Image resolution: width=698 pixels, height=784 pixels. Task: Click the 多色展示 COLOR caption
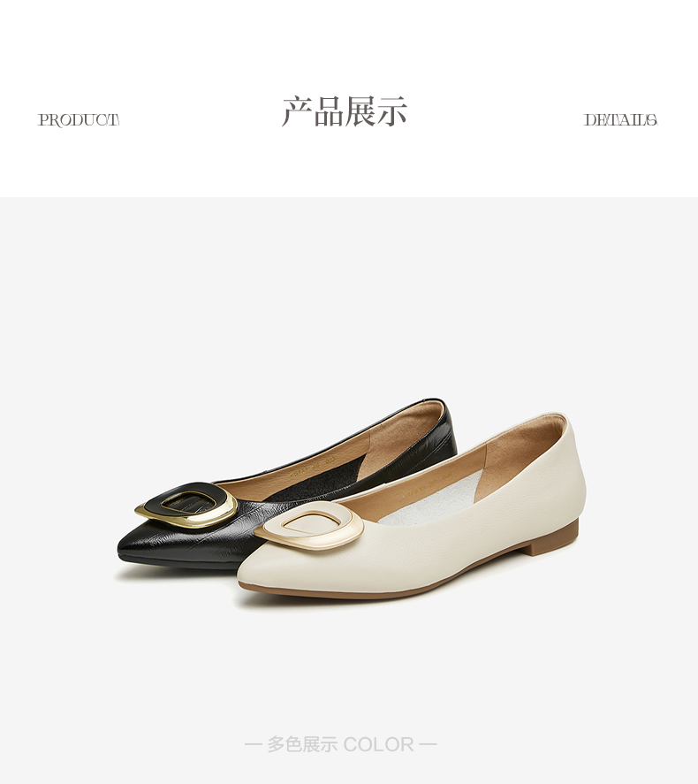pos(341,744)
